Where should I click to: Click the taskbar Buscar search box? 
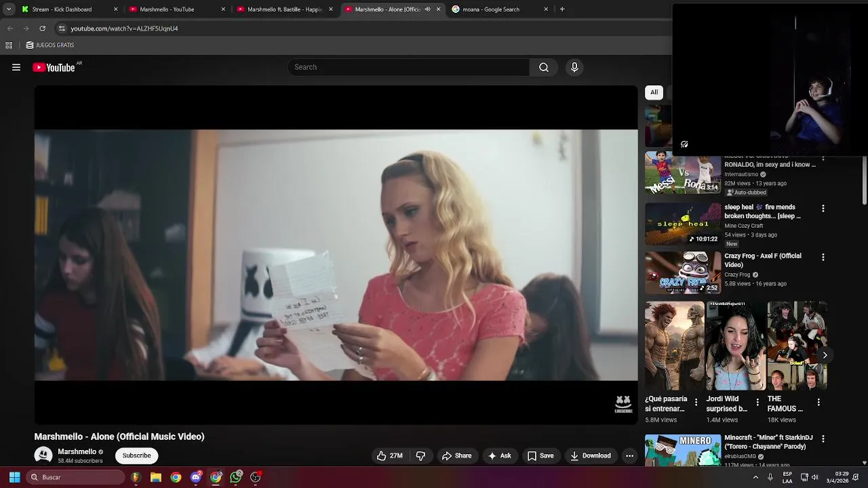pos(75,477)
